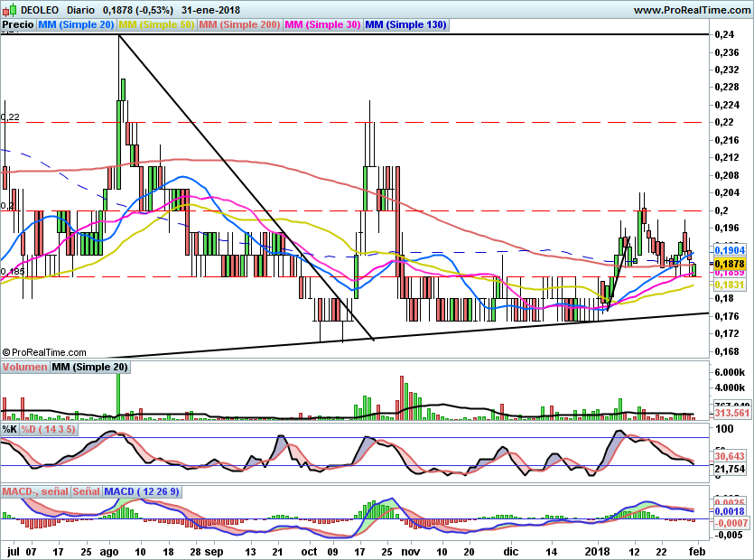The height and width of the screenshot is (560, 754).
Task: Select the MM (Simple 200) indicator label
Action: pos(239,25)
